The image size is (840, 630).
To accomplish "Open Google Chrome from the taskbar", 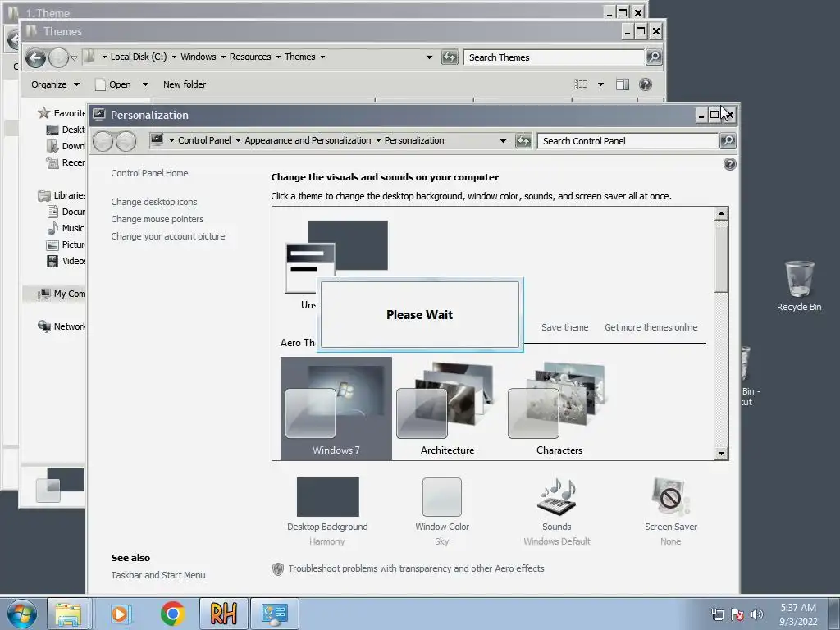I will [x=172, y=614].
